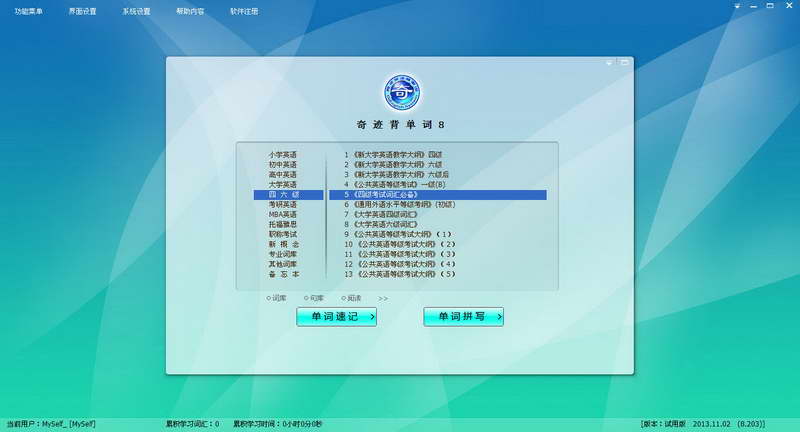800x432 pixels.
Task: Select the 备忘本 category
Action: coord(284,274)
